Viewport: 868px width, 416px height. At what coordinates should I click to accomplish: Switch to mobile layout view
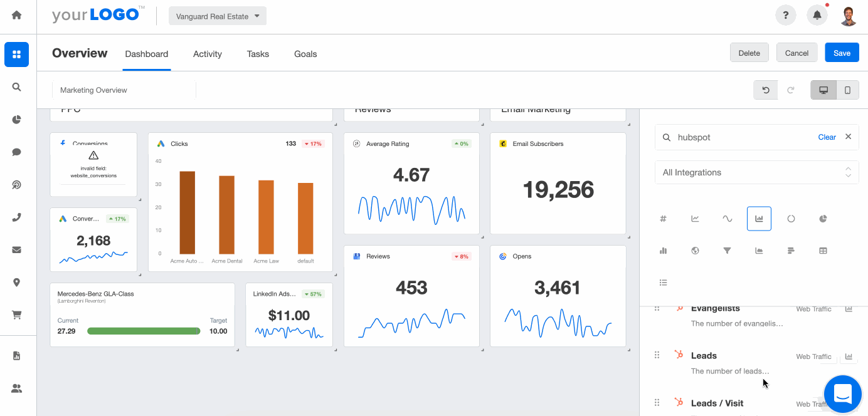pos(847,90)
